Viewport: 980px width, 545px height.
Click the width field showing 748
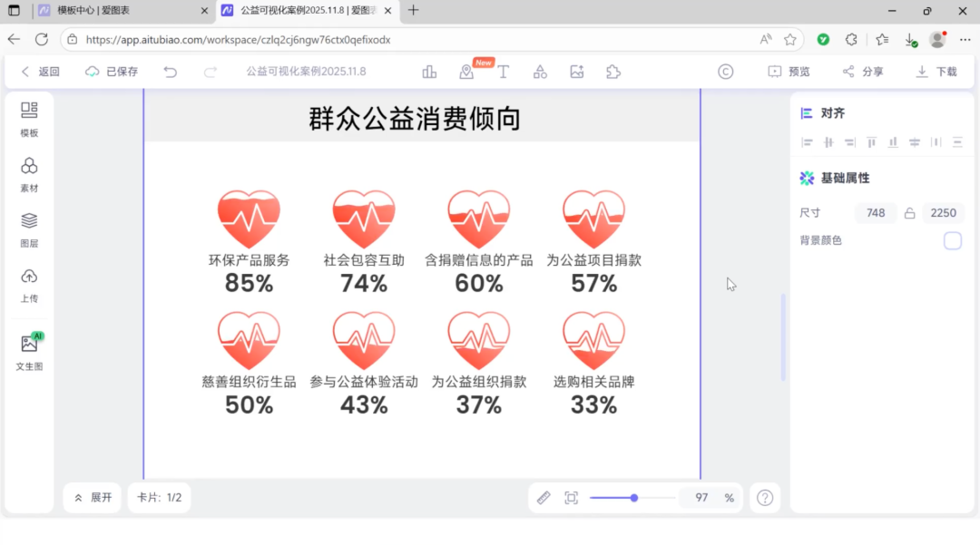(875, 213)
